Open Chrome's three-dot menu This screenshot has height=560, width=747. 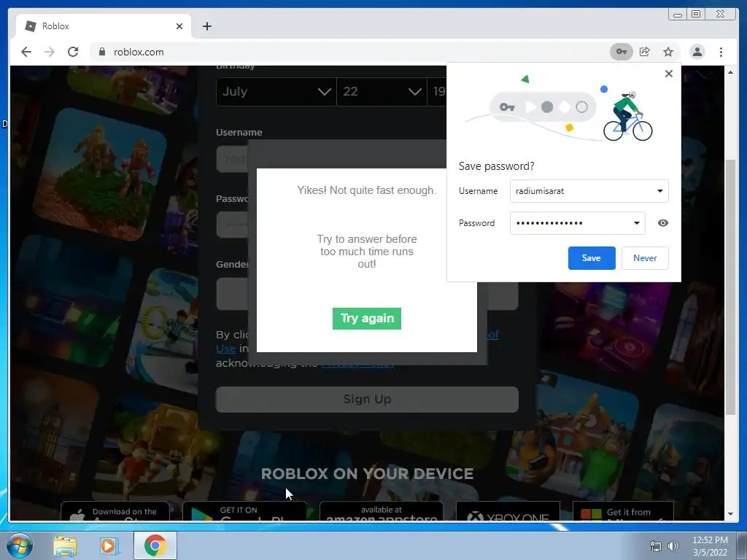point(721,52)
